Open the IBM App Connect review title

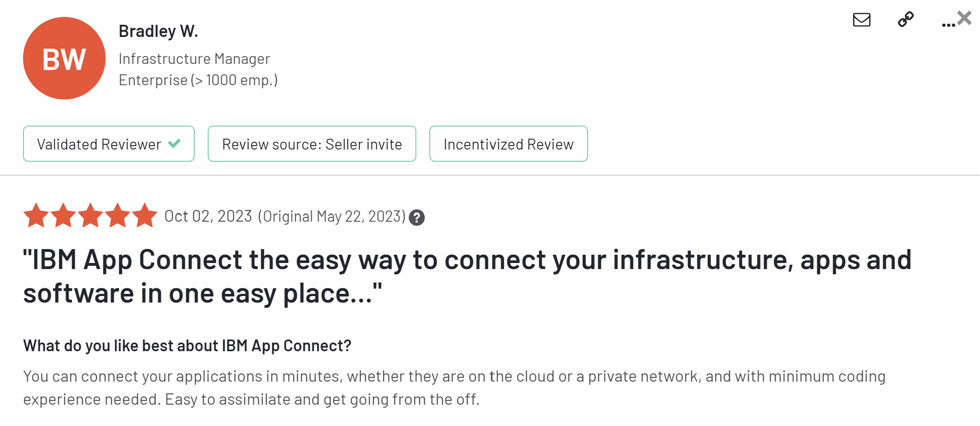(467, 276)
